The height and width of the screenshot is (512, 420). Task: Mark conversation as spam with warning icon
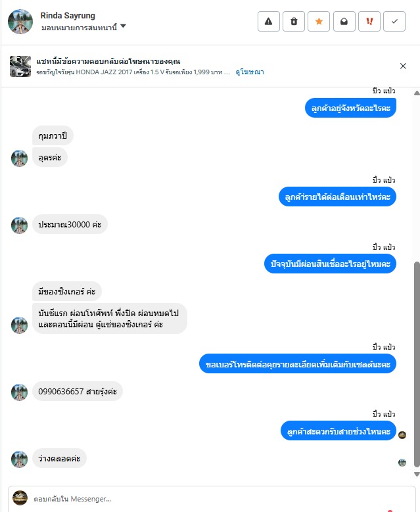268,22
